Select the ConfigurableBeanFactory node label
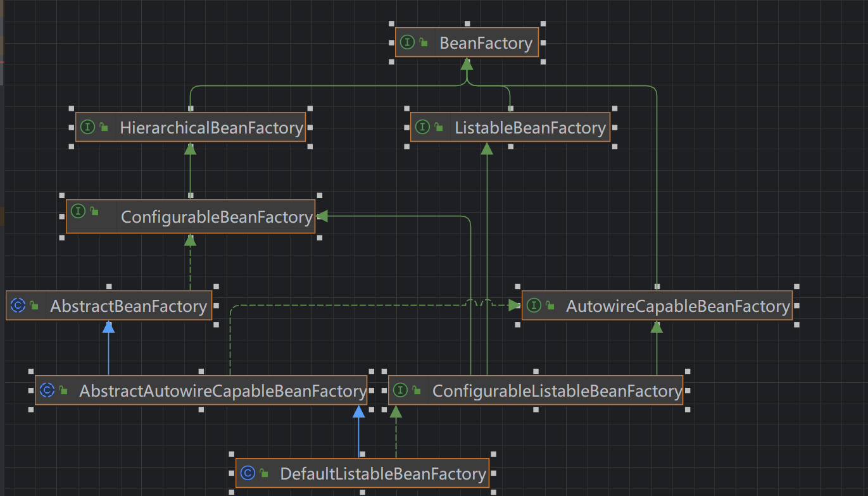Screen dimensions: 868x496 click(217, 217)
